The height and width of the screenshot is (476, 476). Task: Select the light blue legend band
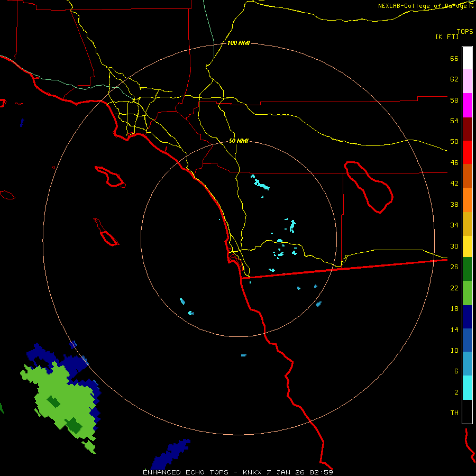click(x=467, y=364)
